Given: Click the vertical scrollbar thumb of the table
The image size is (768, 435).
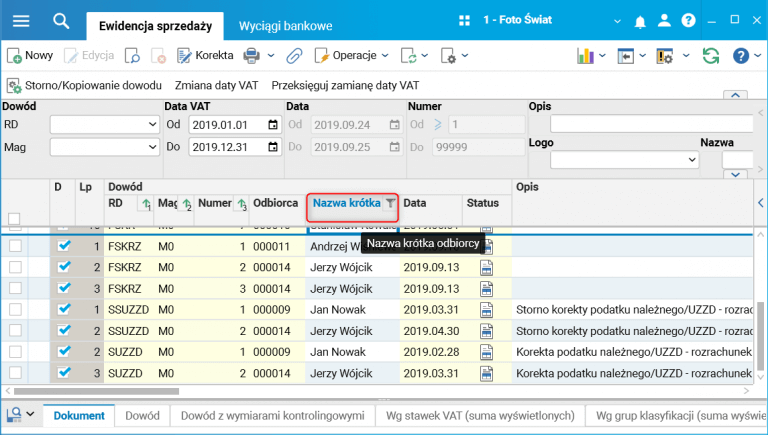Looking at the screenshot, I should [760, 336].
